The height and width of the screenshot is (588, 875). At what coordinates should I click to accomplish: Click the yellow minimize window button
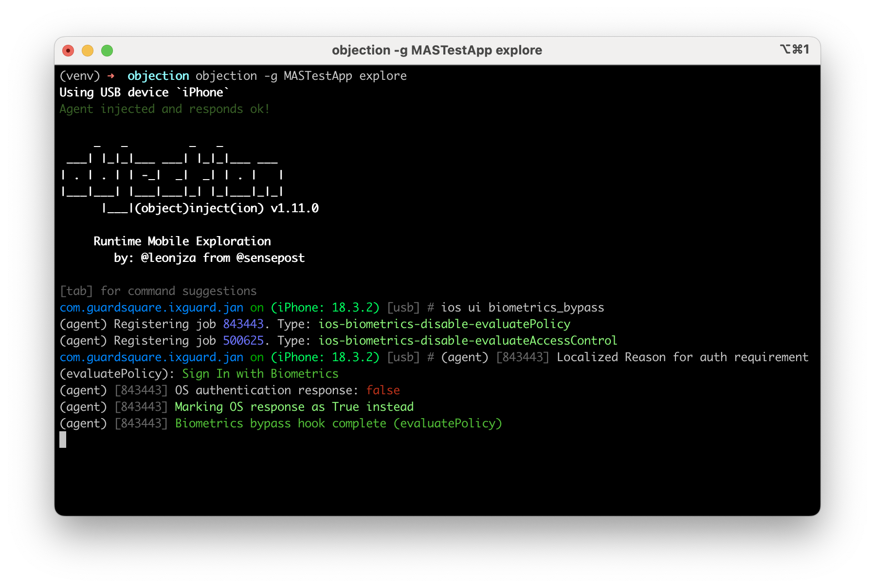[88, 51]
